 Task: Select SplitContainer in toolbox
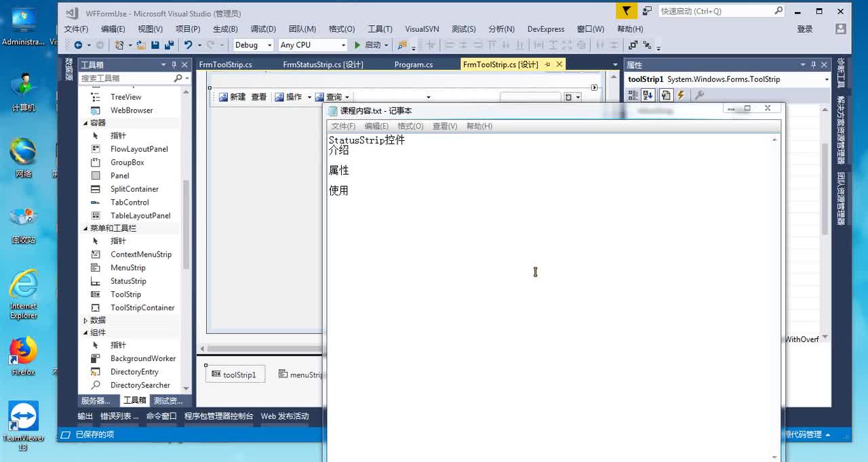tap(134, 189)
